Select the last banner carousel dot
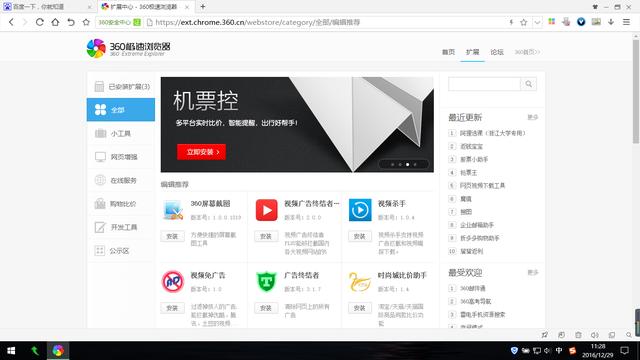The image size is (640, 360). tap(415, 164)
